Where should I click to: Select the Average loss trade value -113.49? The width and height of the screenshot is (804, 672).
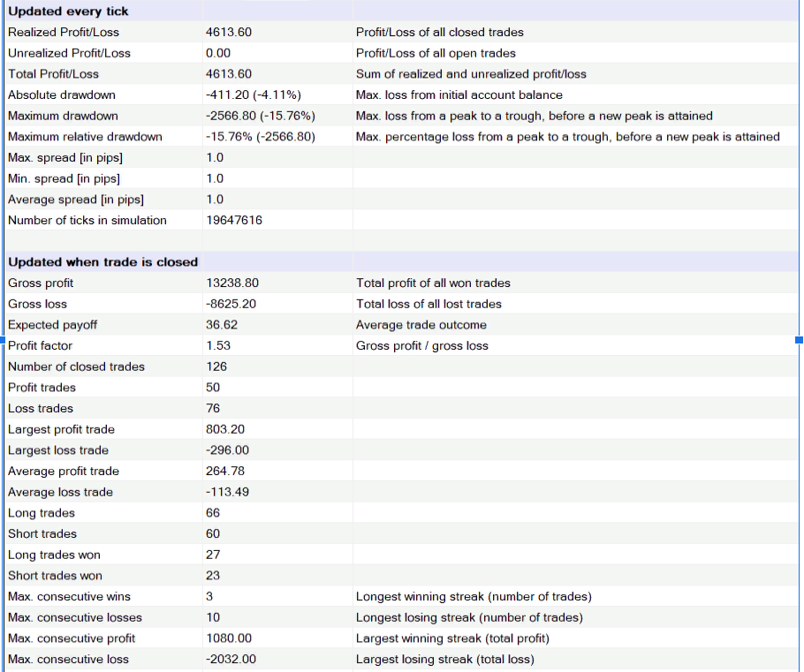pyautogui.click(x=226, y=492)
